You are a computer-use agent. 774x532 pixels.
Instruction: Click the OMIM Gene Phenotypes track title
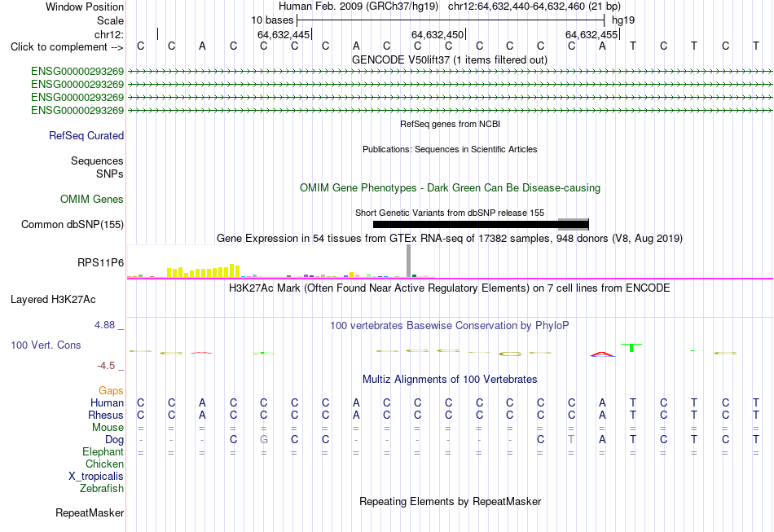tap(451, 188)
